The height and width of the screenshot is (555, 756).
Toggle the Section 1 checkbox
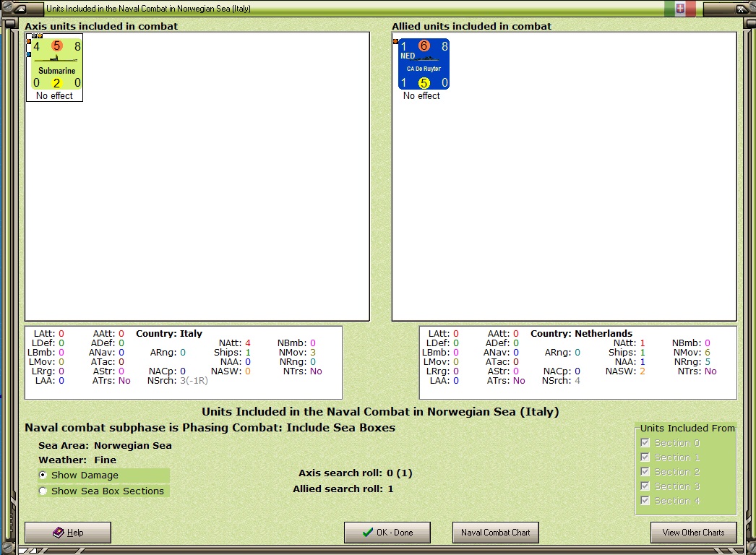(x=645, y=457)
